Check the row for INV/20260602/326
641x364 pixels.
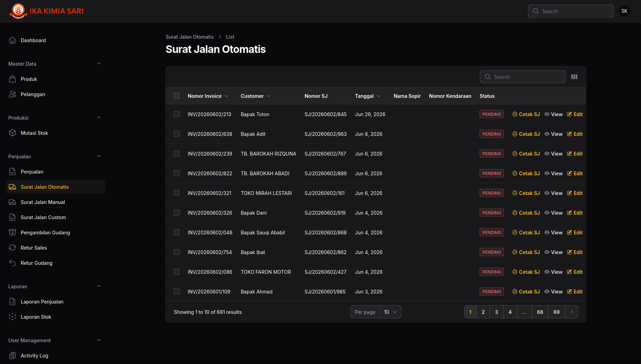tap(177, 213)
